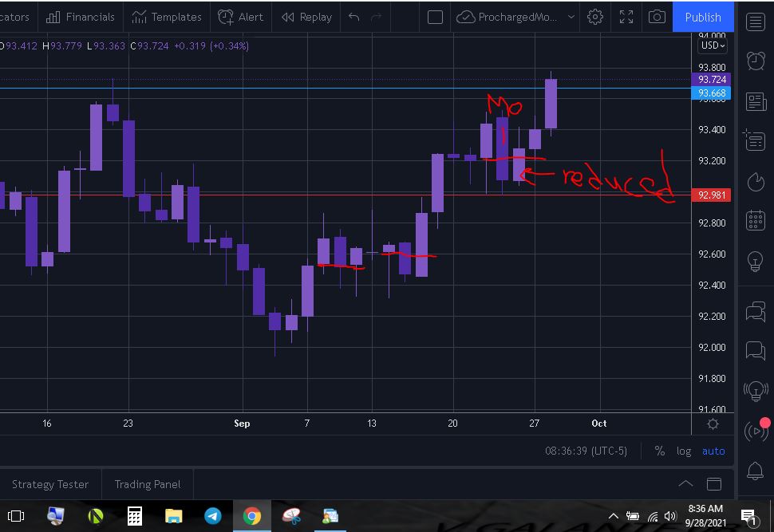
Task: Open the News headlines sidebar panel
Action: click(755, 101)
